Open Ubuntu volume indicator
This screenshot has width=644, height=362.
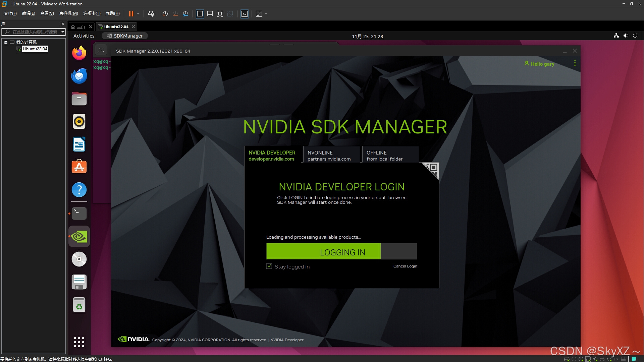pyautogui.click(x=626, y=36)
